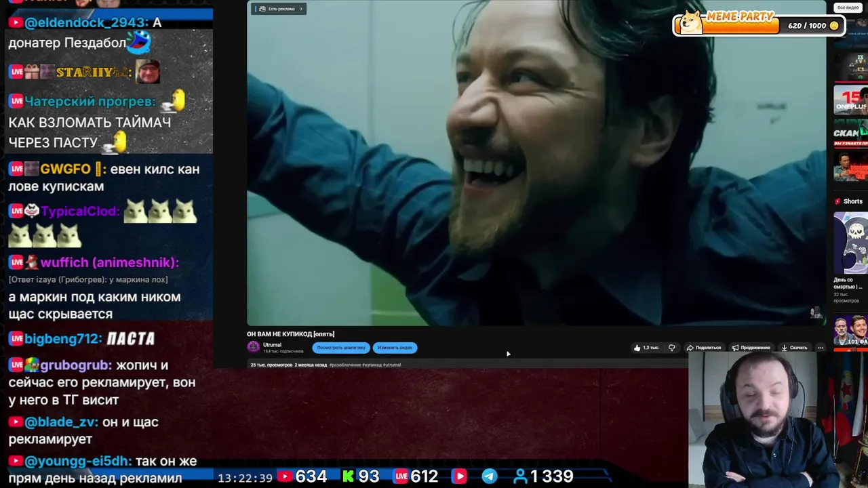Click the reply quote Ответ izaya line
Image resolution: width=868 pixels, height=488 pixels.
88,279
